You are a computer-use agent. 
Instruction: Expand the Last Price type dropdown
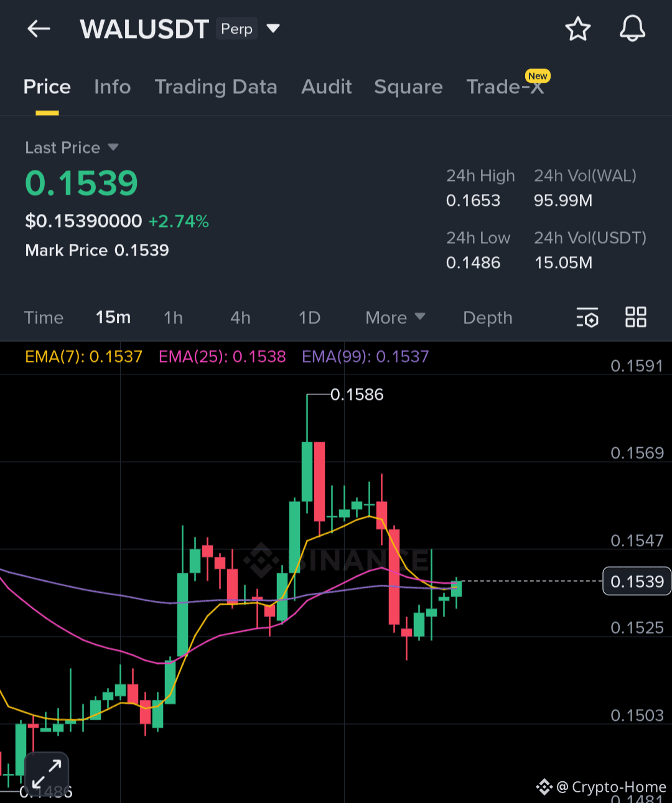[x=113, y=147]
